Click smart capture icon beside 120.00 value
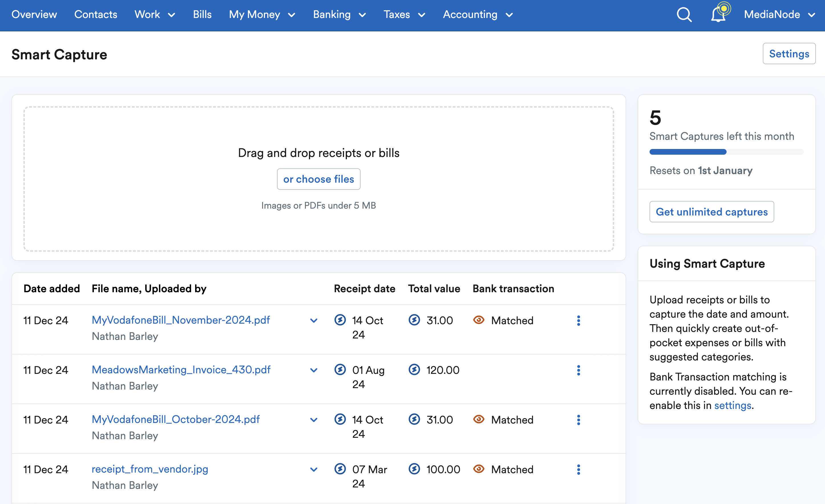 click(414, 370)
